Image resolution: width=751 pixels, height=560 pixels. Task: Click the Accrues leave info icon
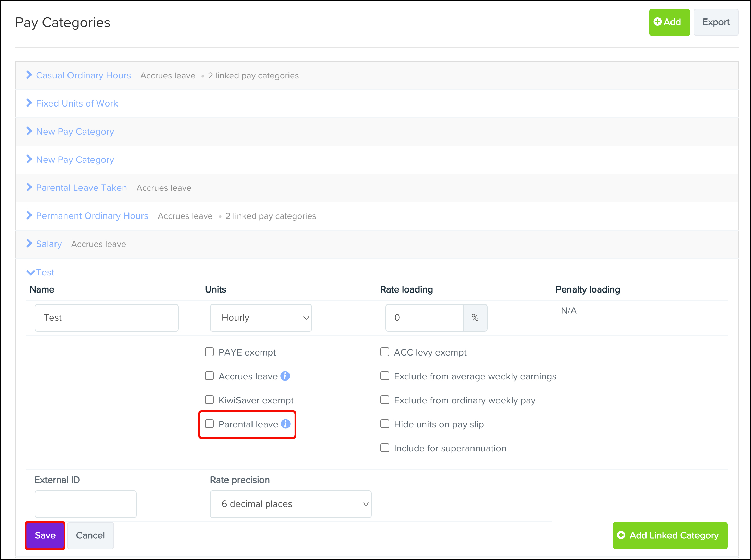point(285,376)
